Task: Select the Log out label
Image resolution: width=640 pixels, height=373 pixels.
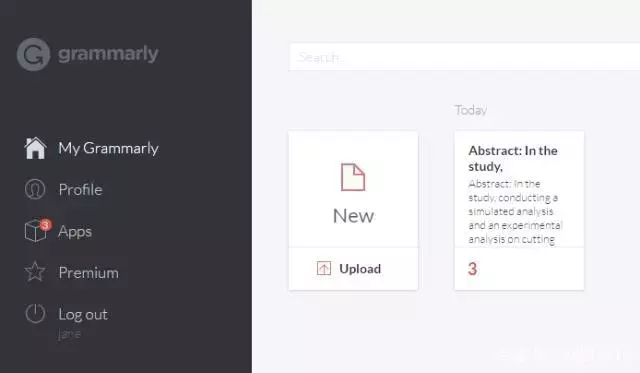Action: pos(83,314)
